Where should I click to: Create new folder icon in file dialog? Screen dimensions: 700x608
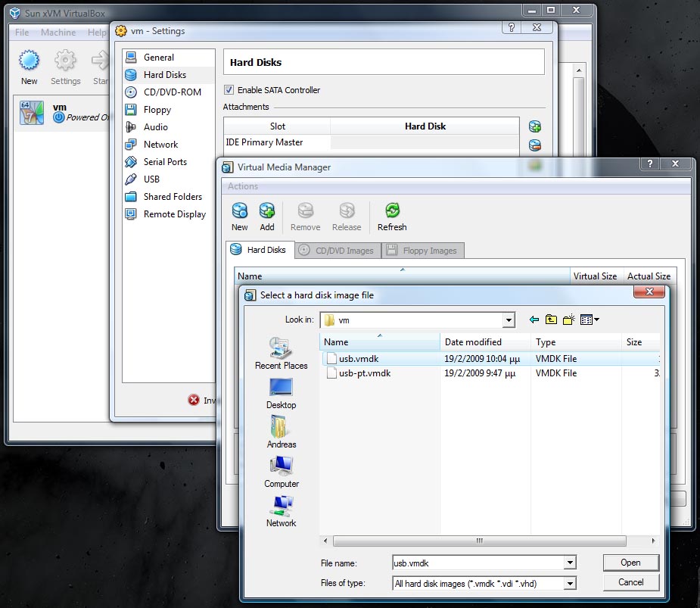click(x=569, y=320)
